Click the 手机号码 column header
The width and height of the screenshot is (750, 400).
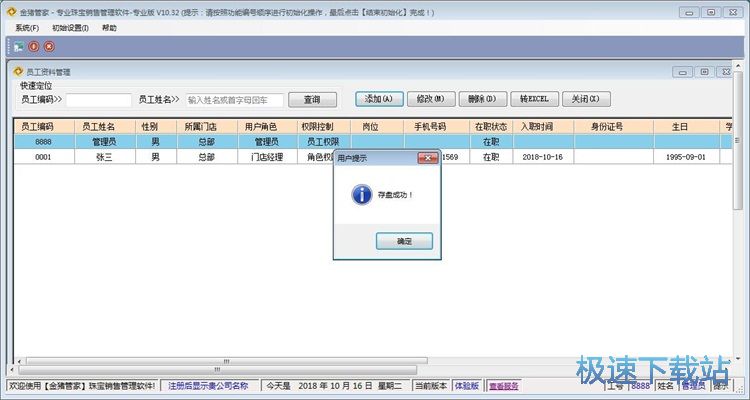point(437,127)
